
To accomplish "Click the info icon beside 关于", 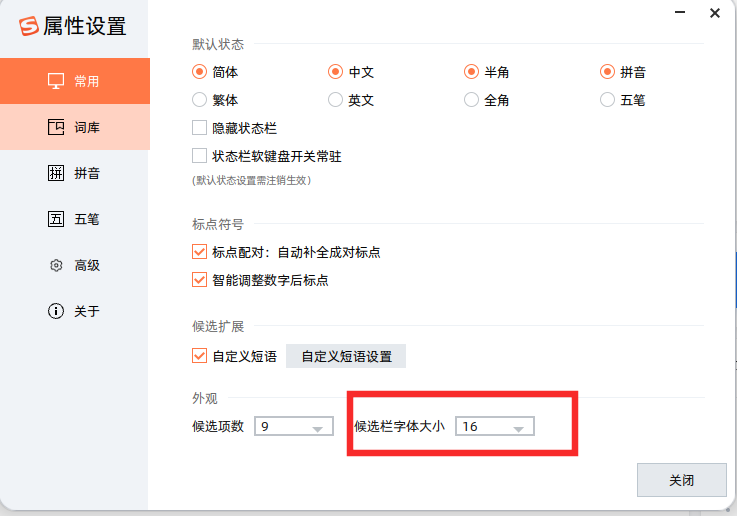I will [x=56, y=311].
